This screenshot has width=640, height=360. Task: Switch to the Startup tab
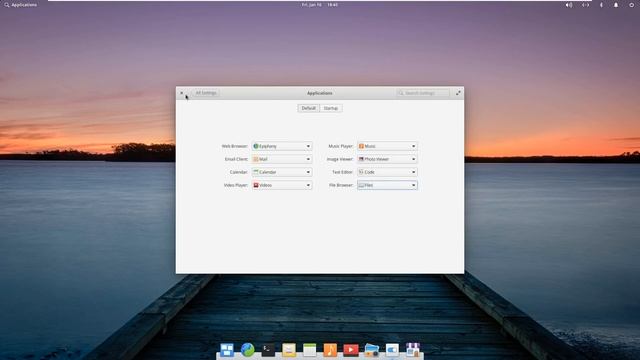coord(331,108)
